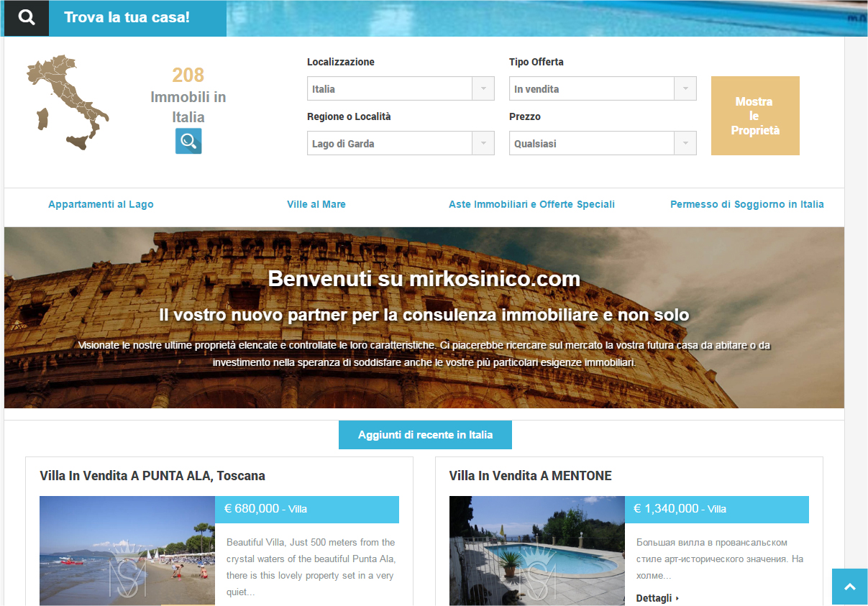868x606 pixels.
Task: Open Permesso di Soggiorno in Italia link
Action: (x=747, y=204)
